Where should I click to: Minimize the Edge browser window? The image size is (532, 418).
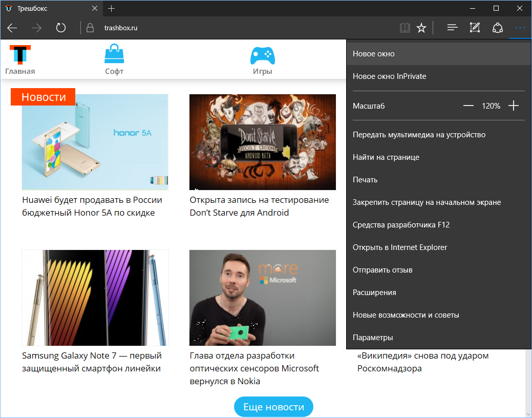pyautogui.click(x=473, y=9)
